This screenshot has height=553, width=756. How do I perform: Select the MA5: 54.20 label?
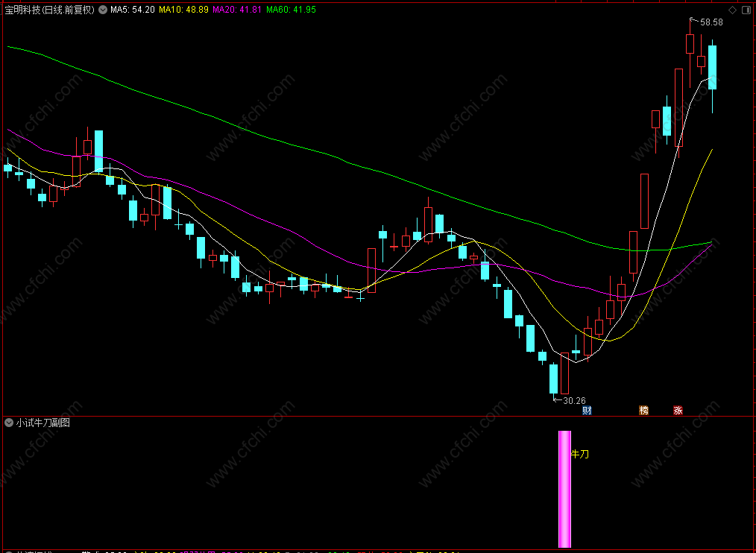click(133, 10)
